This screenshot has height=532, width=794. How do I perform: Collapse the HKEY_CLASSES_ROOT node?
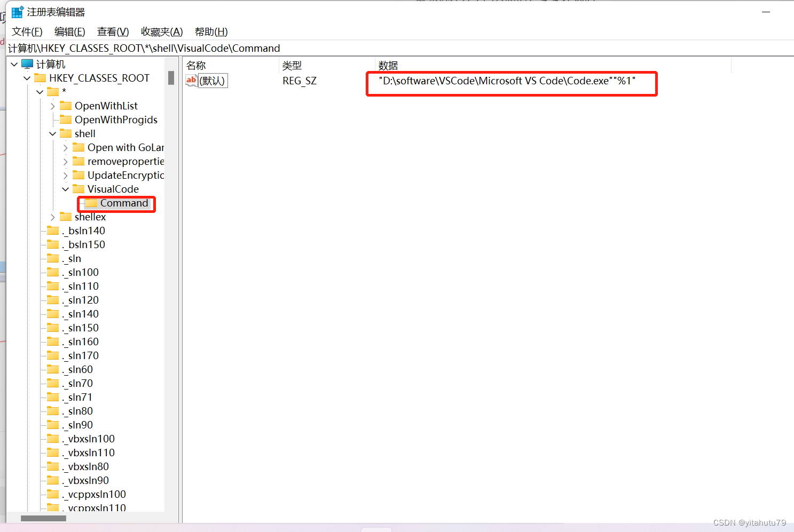click(27, 78)
